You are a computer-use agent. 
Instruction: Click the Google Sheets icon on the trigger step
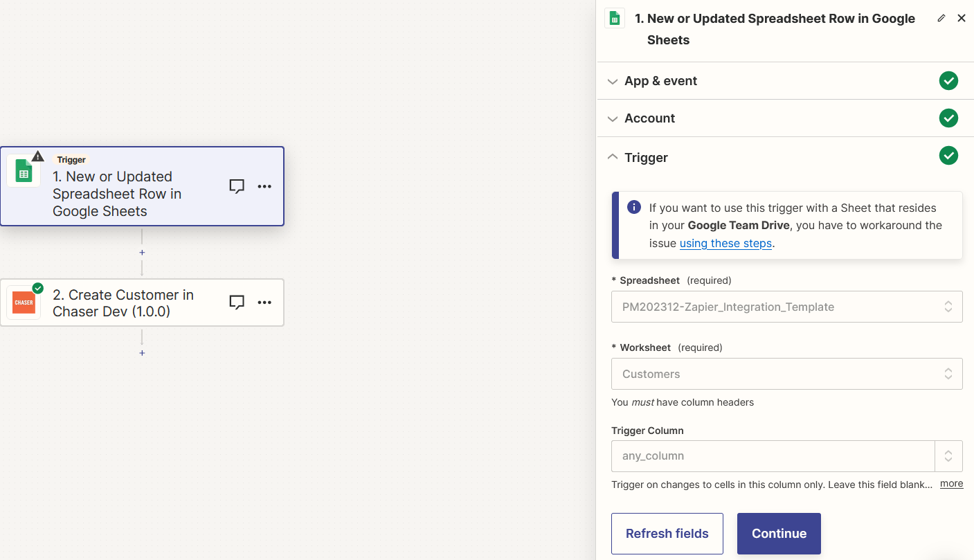24,170
